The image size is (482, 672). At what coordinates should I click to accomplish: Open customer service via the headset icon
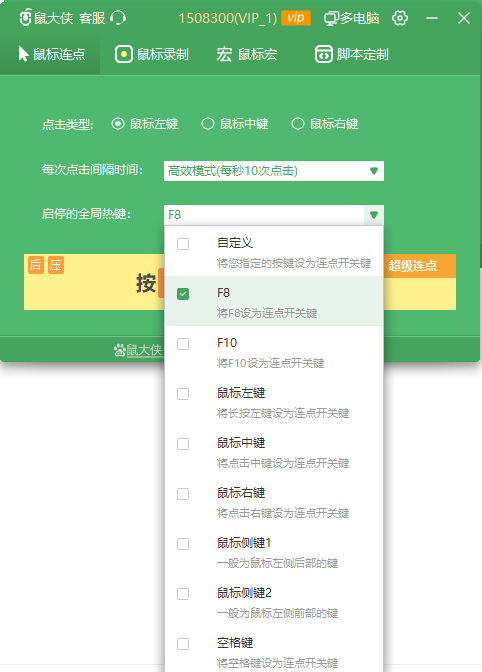click(x=118, y=18)
